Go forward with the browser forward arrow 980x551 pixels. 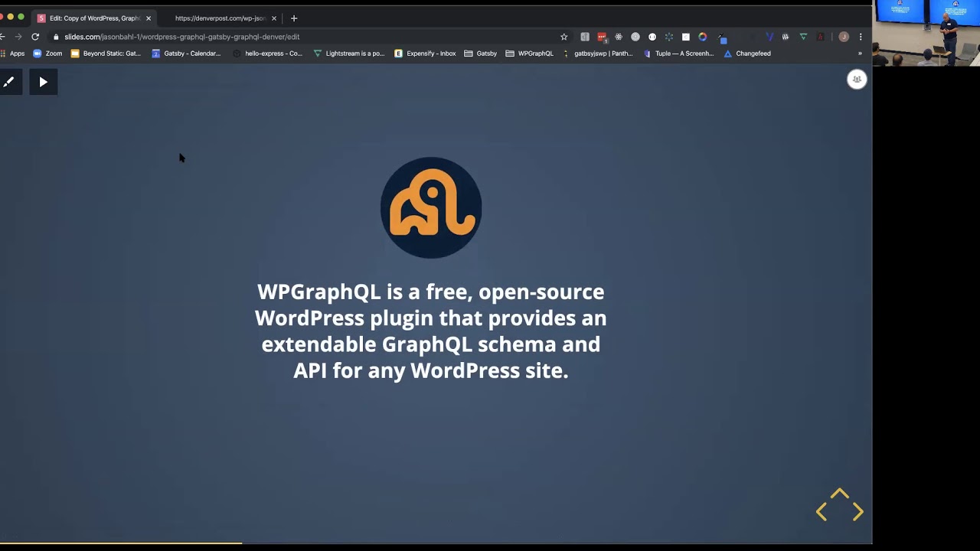(18, 37)
